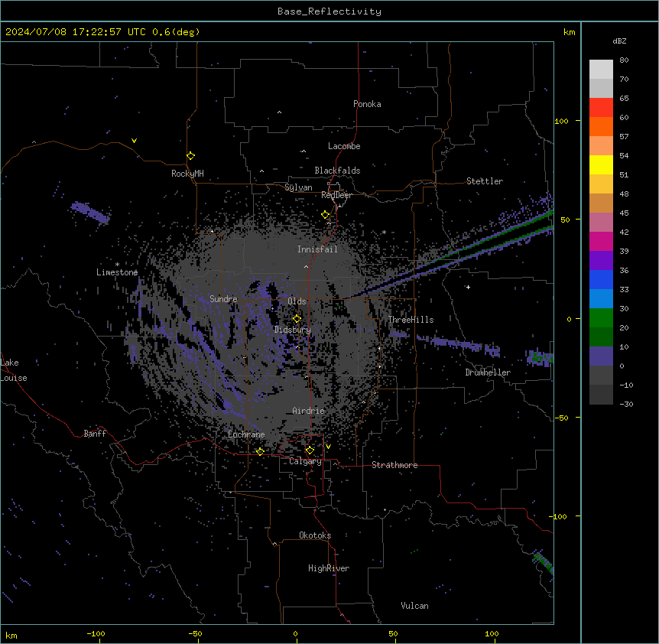Select the Banff label
The width and height of the screenshot is (659, 644).
[x=95, y=434]
